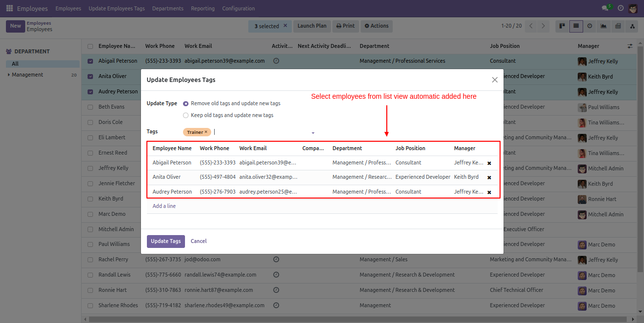Viewport: 644px width, 323px height.
Task: Switch to Graph view
Action: pos(604,26)
